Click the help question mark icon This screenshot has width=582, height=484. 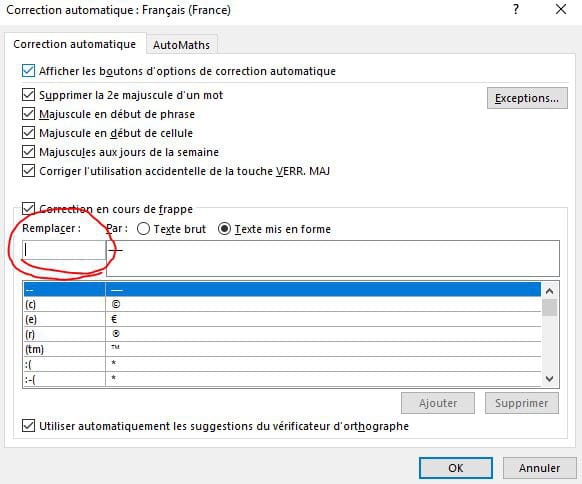tap(516, 9)
